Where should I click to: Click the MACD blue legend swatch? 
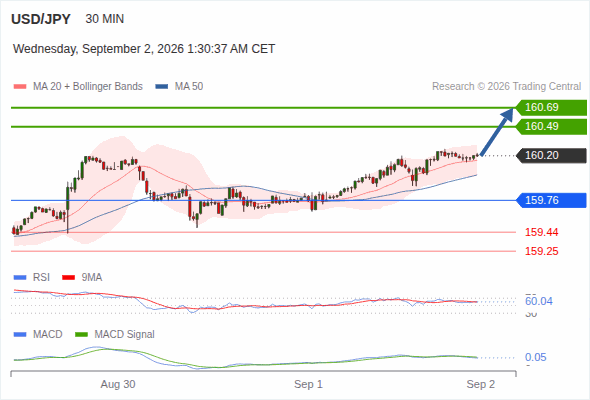pos(20,335)
